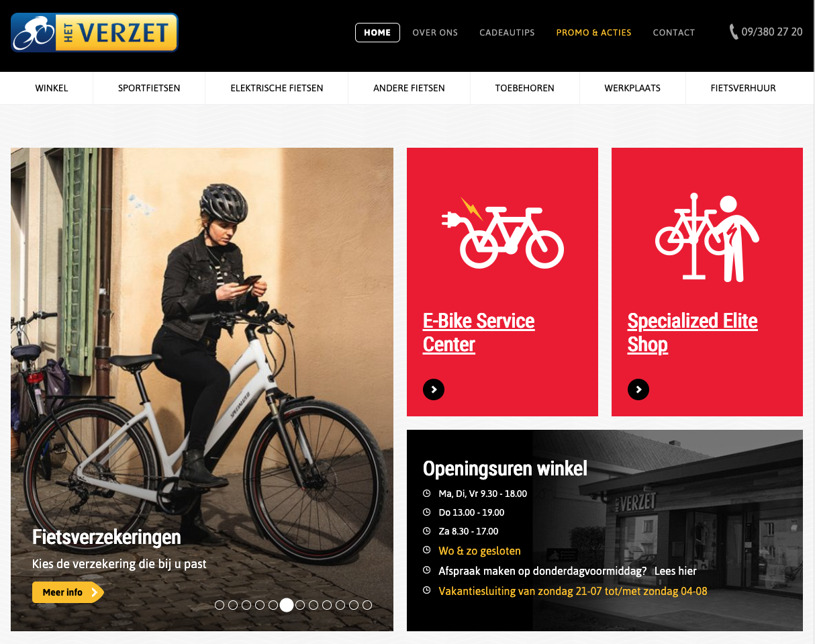This screenshot has height=644, width=815.
Task: Click arrow circle under E-Bike Service Center
Action: [434, 389]
